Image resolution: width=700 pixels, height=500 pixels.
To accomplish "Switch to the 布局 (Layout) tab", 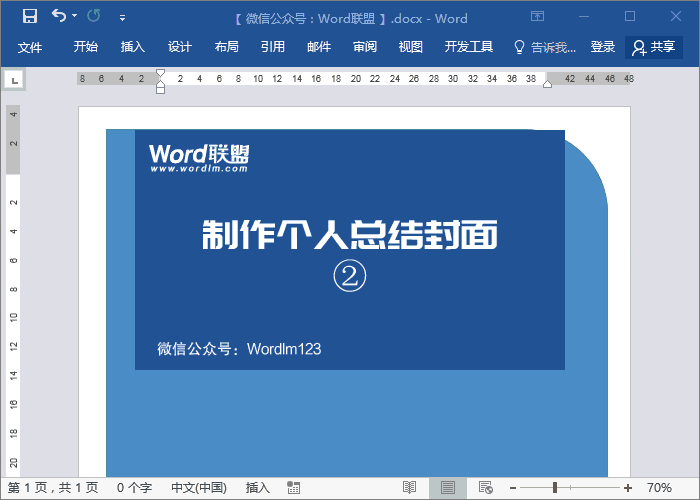I will tap(226, 47).
